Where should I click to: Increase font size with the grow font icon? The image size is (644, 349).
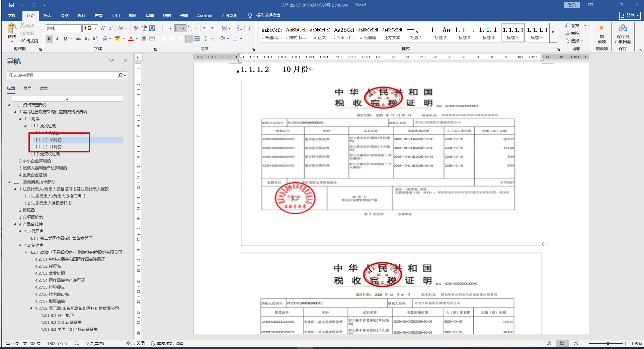103,28
